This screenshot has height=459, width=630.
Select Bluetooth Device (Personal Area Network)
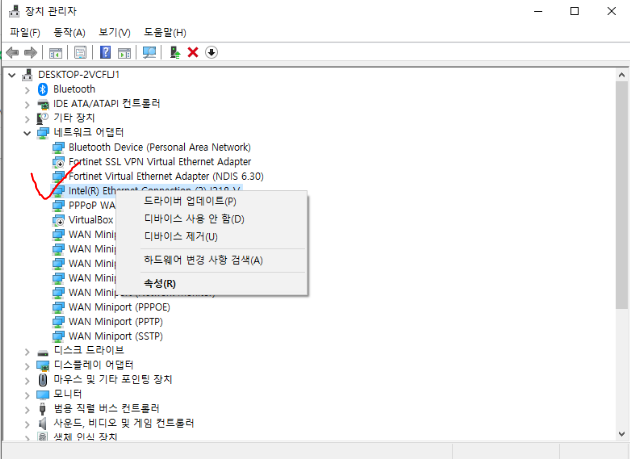(x=160, y=148)
